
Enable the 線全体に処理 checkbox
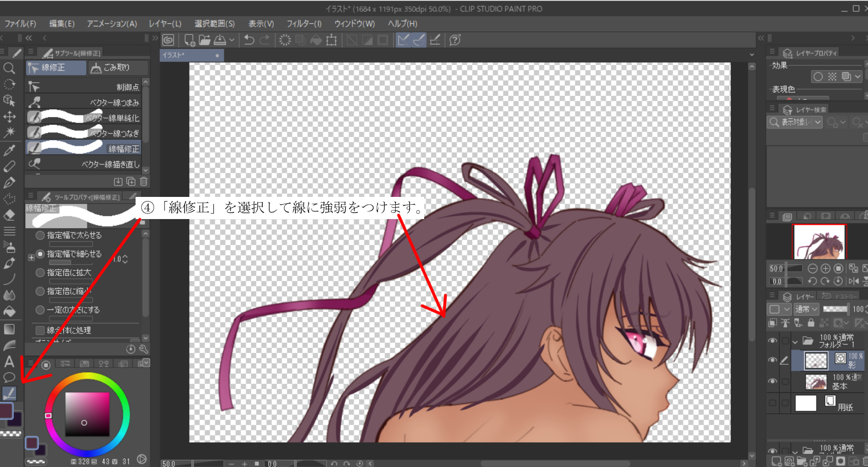tap(40, 330)
